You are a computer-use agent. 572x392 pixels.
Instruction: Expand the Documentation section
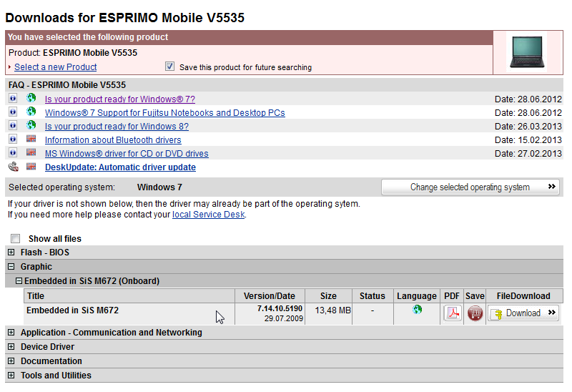point(11,361)
